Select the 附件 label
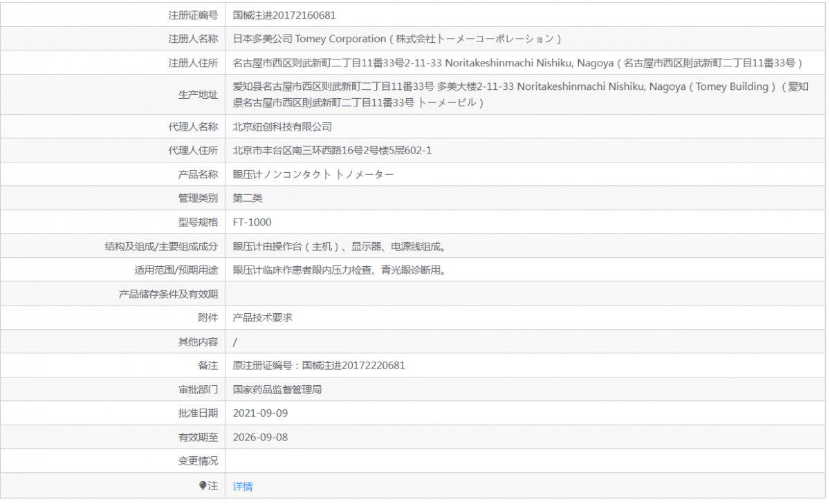Viewport: 830px width, 504px height. point(208,317)
